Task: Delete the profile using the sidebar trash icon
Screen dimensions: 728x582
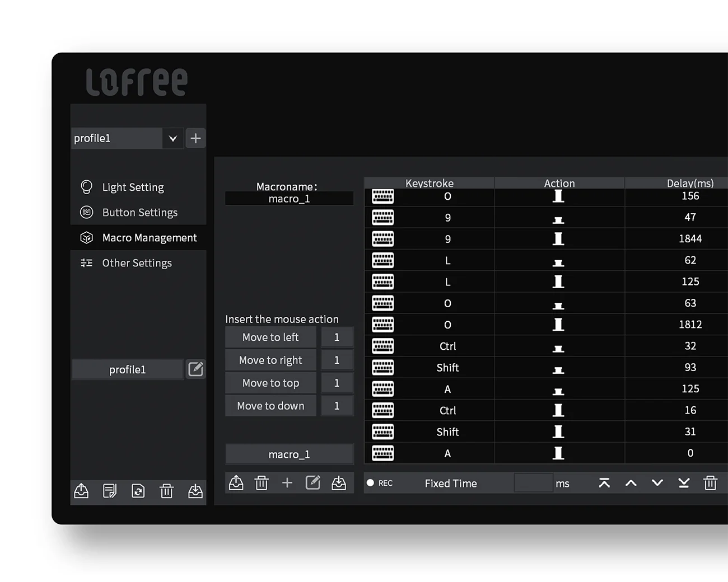Action: click(x=166, y=491)
